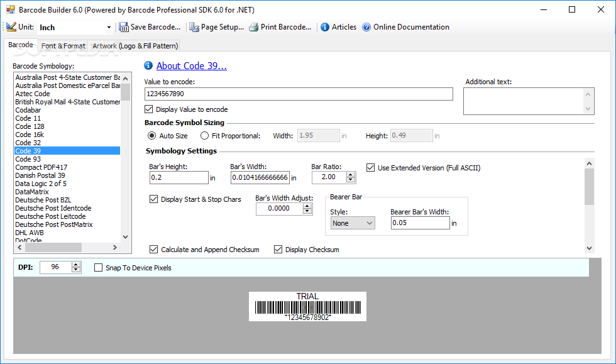
Task: Open the Artwork (Logo & Fill Pattern) tab
Action: pyautogui.click(x=135, y=46)
